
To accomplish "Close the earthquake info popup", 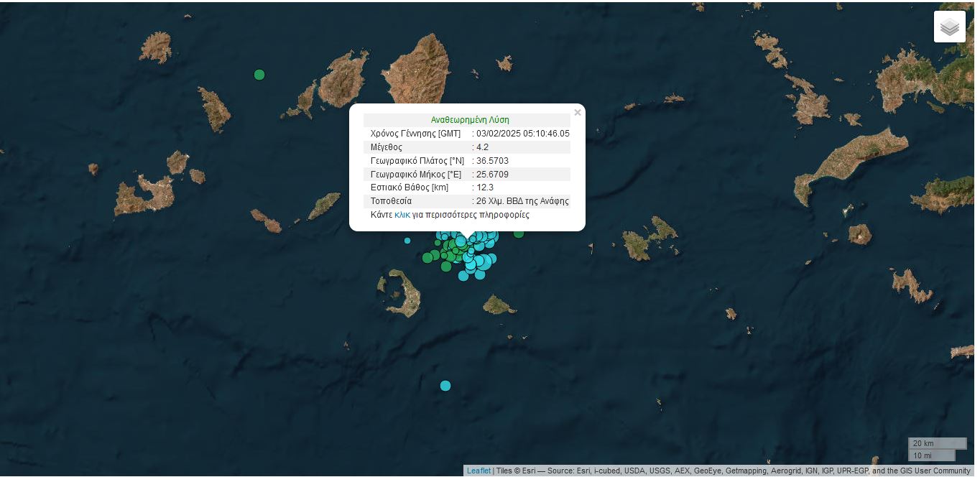I will [577, 113].
